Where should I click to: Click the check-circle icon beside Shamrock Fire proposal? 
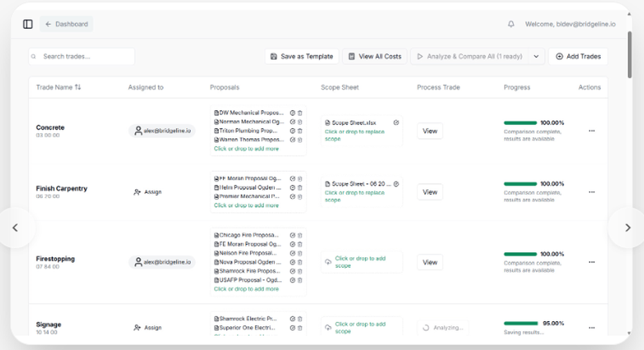(292, 272)
